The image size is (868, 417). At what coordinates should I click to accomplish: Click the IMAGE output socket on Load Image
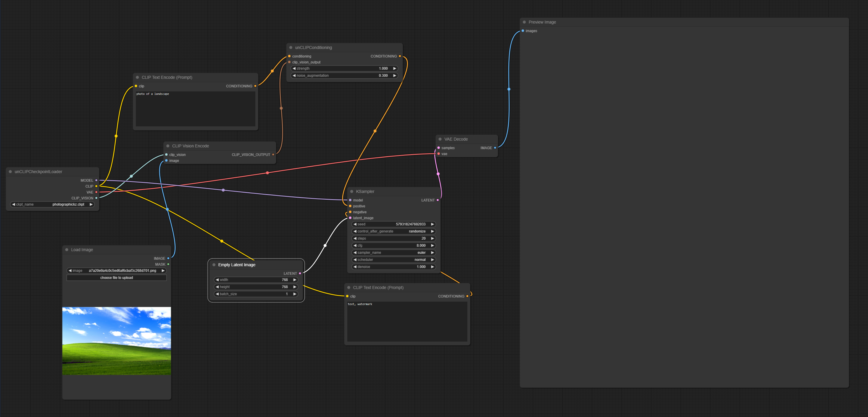pyautogui.click(x=168, y=259)
